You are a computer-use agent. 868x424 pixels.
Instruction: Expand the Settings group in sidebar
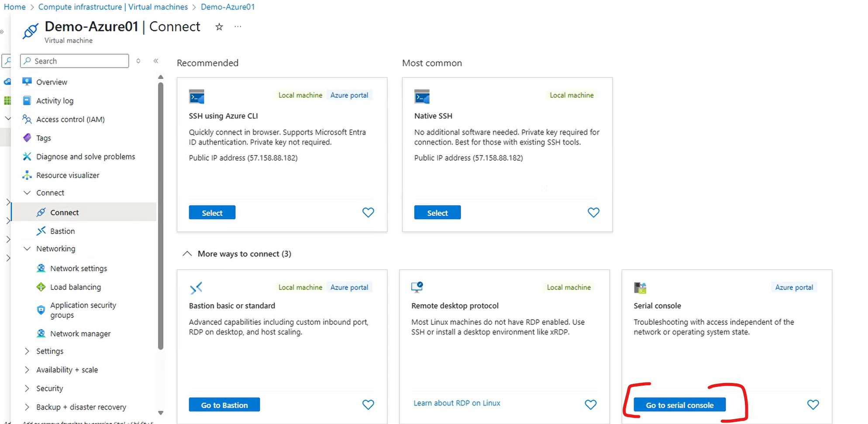pyautogui.click(x=27, y=351)
